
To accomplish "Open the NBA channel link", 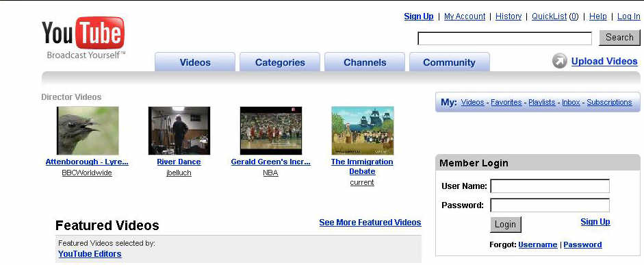I will pos(270,173).
